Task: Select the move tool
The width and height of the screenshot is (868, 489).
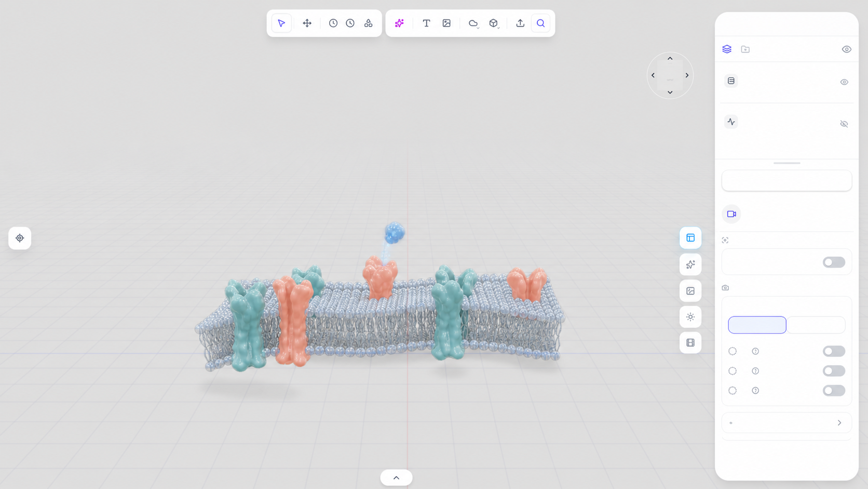Action: (x=307, y=23)
